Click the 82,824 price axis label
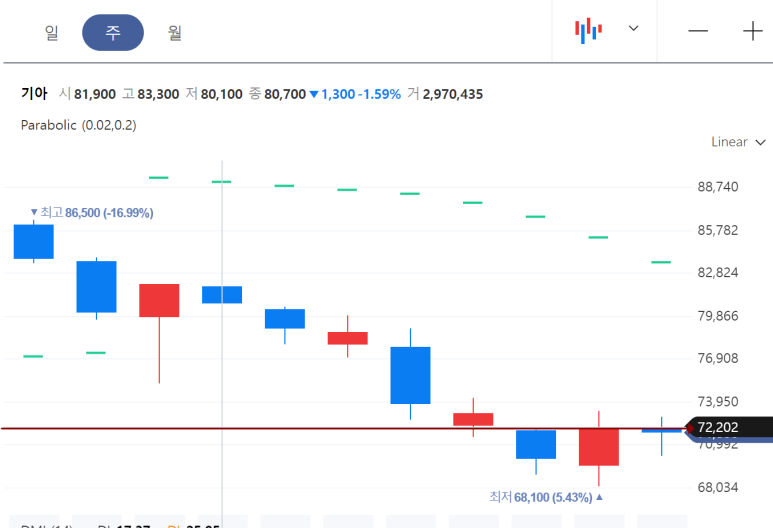The width and height of the screenshot is (773, 528). (718, 273)
